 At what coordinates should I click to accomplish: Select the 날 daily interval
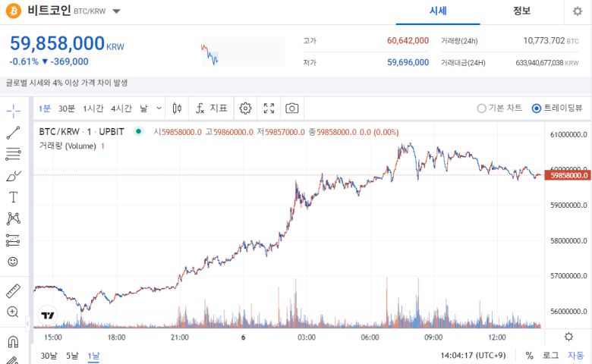(144, 108)
